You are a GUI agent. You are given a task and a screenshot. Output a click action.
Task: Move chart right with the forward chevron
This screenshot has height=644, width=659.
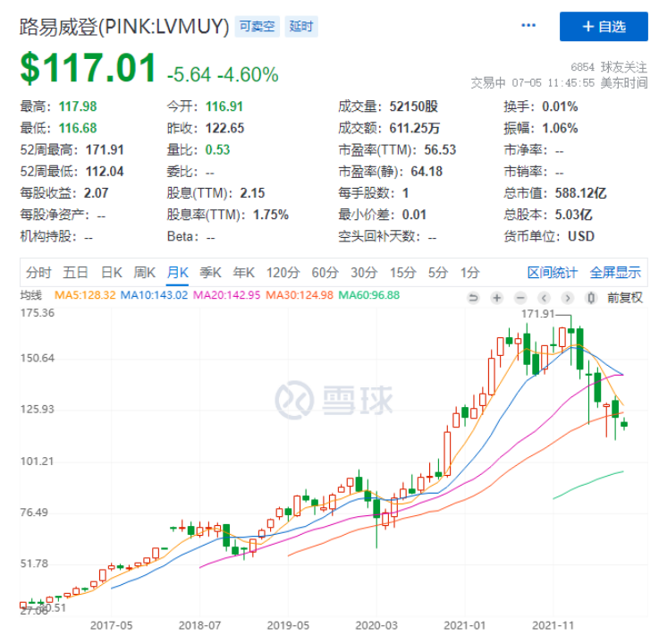[x=568, y=298]
